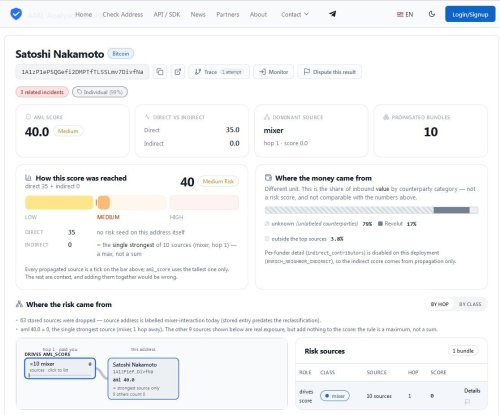Click the Propagated Bundles icon

click(x=386, y=117)
